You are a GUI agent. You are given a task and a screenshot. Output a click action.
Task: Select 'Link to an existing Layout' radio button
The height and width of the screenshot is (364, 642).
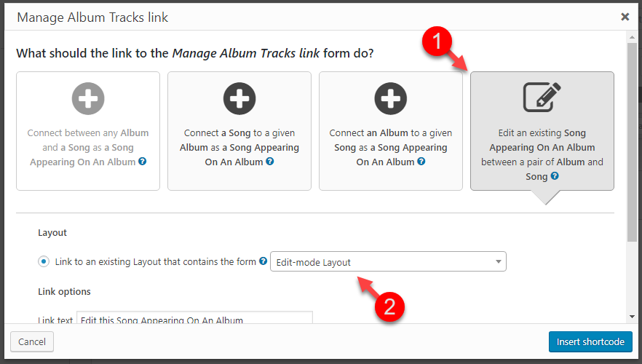click(x=44, y=261)
